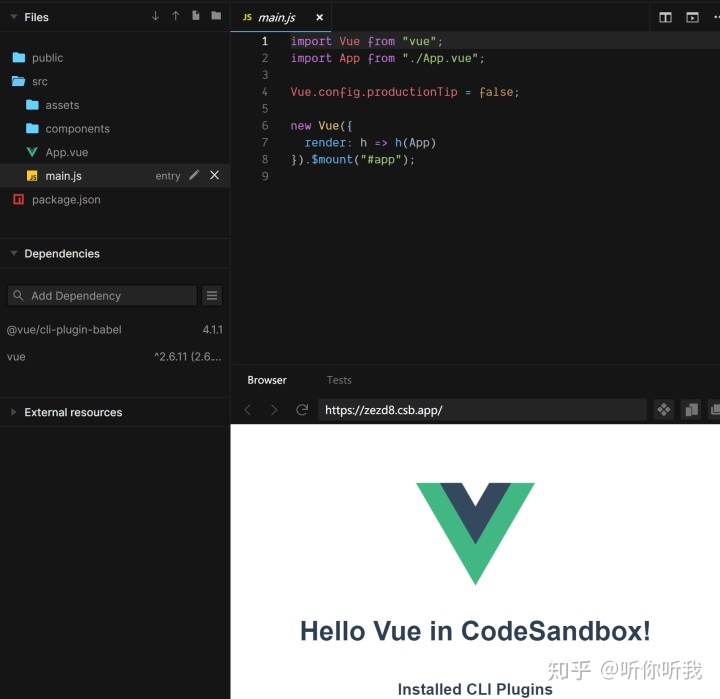Select the Browser preview tab
The height and width of the screenshot is (699, 720).
tap(267, 380)
